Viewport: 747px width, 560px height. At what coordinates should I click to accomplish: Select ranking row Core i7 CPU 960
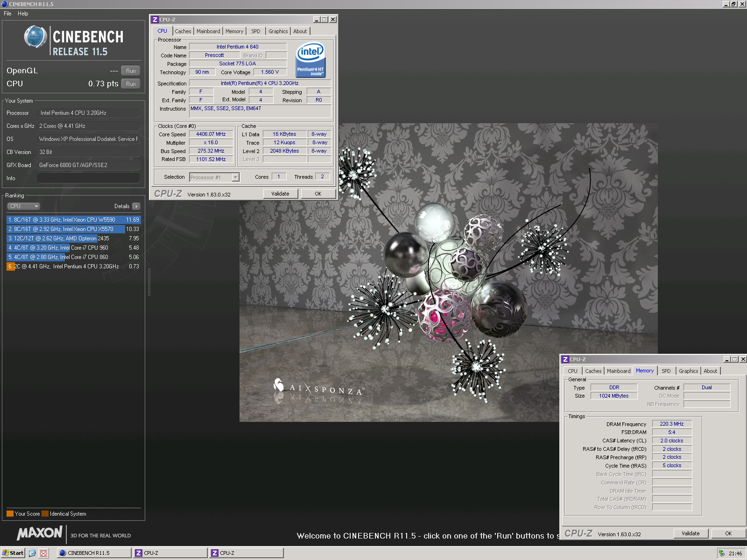[x=73, y=248]
